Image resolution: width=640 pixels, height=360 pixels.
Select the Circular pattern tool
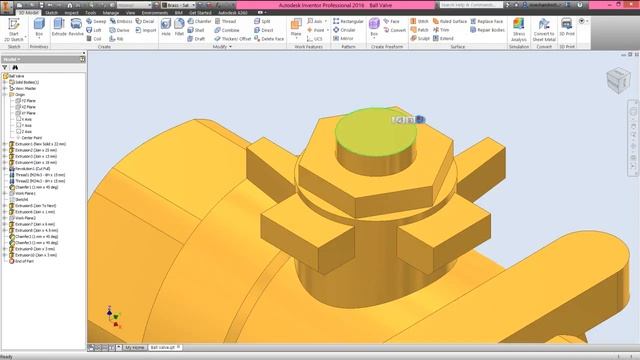344,30
